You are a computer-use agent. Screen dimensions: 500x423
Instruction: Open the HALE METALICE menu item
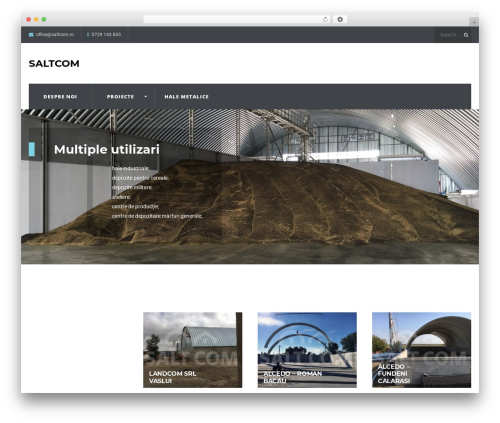tap(186, 97)
